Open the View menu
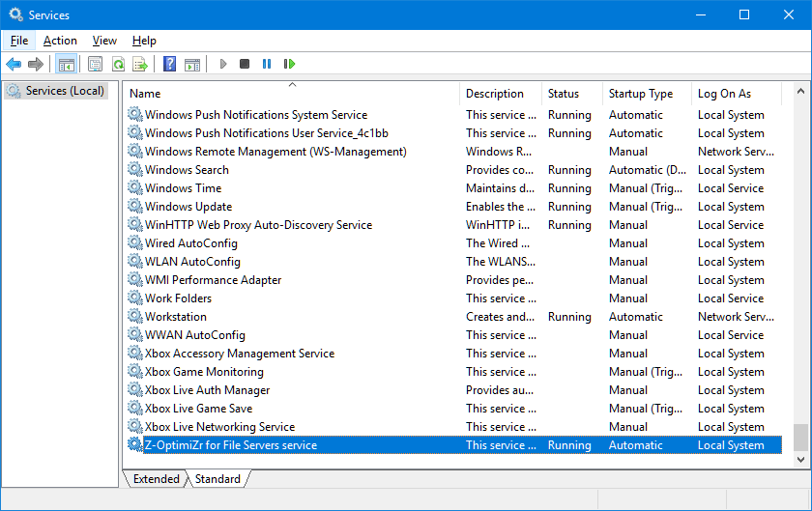Screen dimensions: 812x511 pos(104,41)
